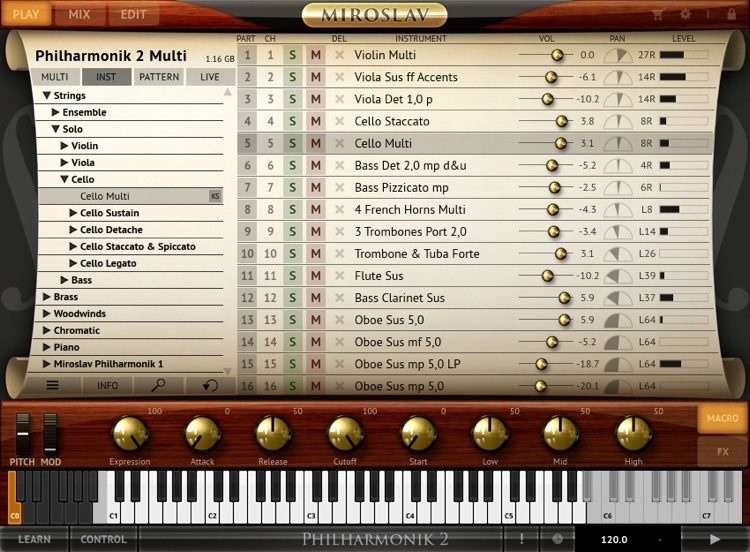
Task: Click the magnifier search icon
Action: click(159, 385)
